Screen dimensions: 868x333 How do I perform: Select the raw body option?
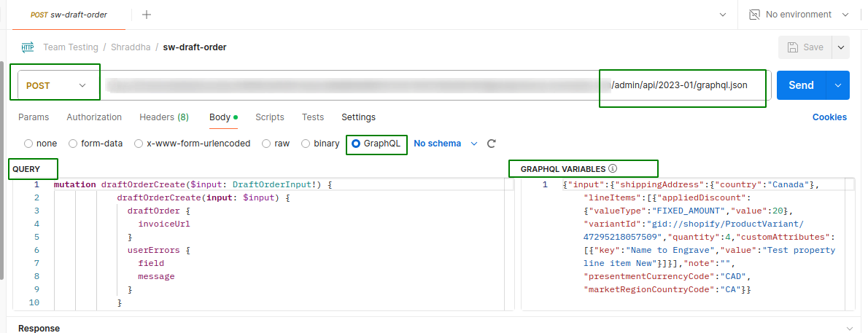pyautogui.click(x=266, y=144)
